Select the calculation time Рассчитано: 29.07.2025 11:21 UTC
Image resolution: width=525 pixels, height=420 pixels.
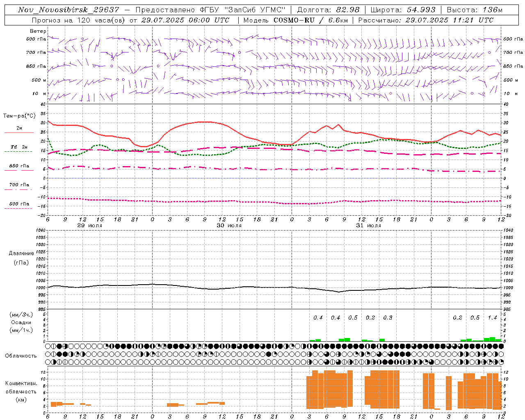[426, 20]
